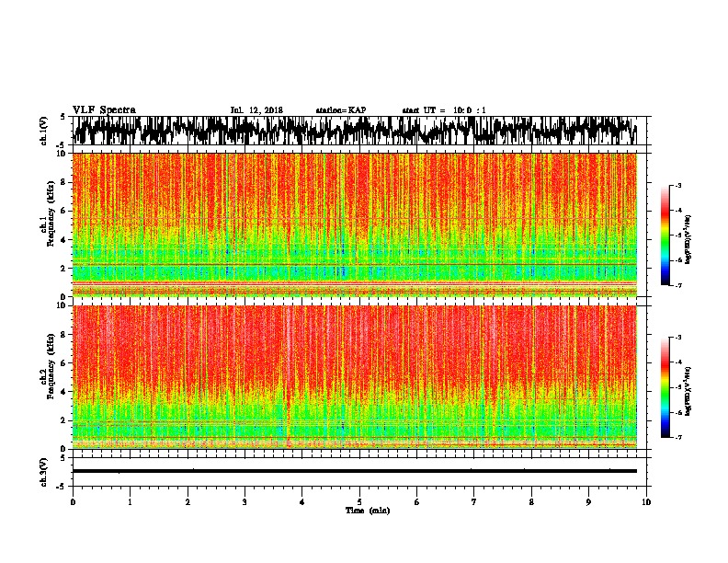Click the '-6' label on ch.2 colorbar
The height and width of the screenshot is (563, 728).
tap(677, 412)
